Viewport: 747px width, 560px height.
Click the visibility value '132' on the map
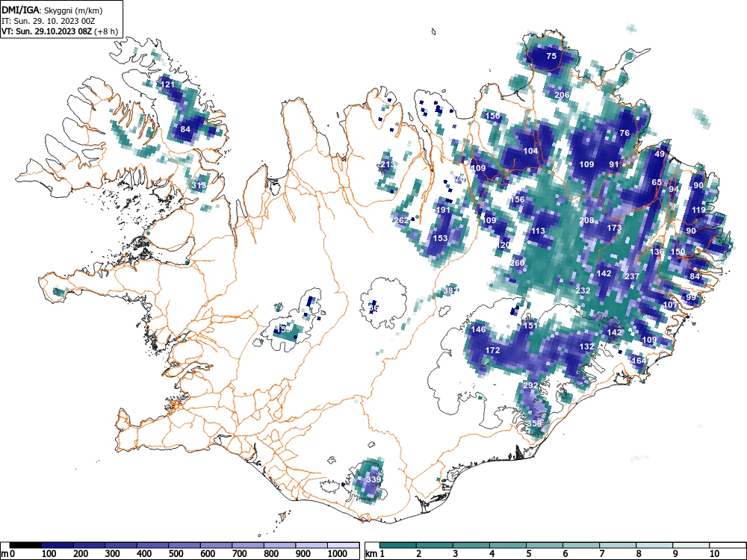pos(586,346)
